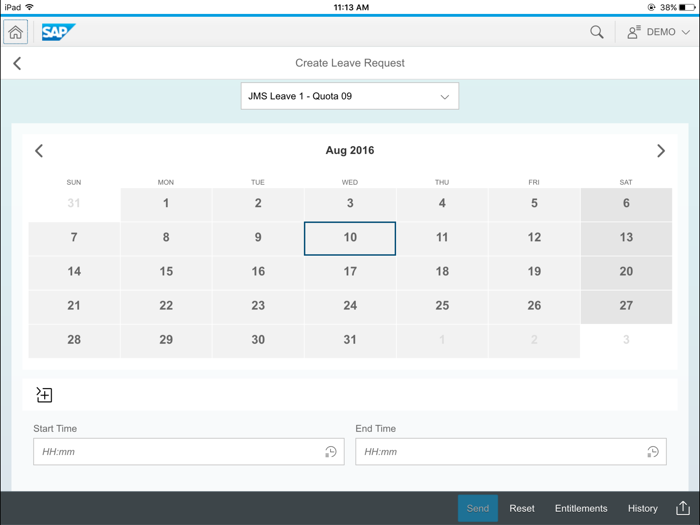700x525 pixels.
Task: Select August 9 in calendar
Action: pos(258,238)
